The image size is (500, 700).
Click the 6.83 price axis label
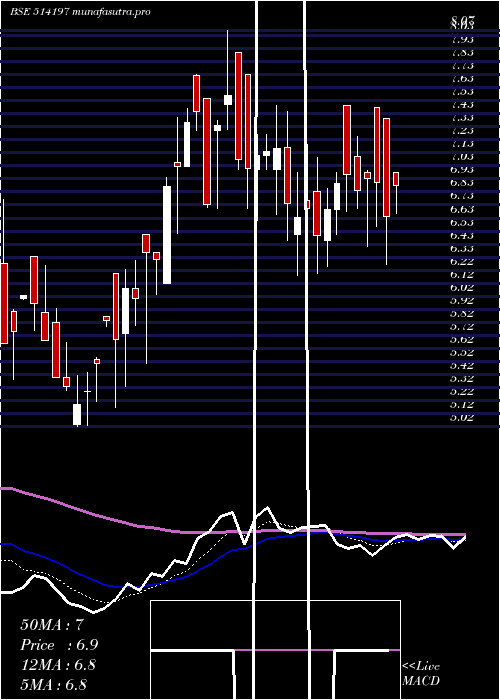[462, 183]
